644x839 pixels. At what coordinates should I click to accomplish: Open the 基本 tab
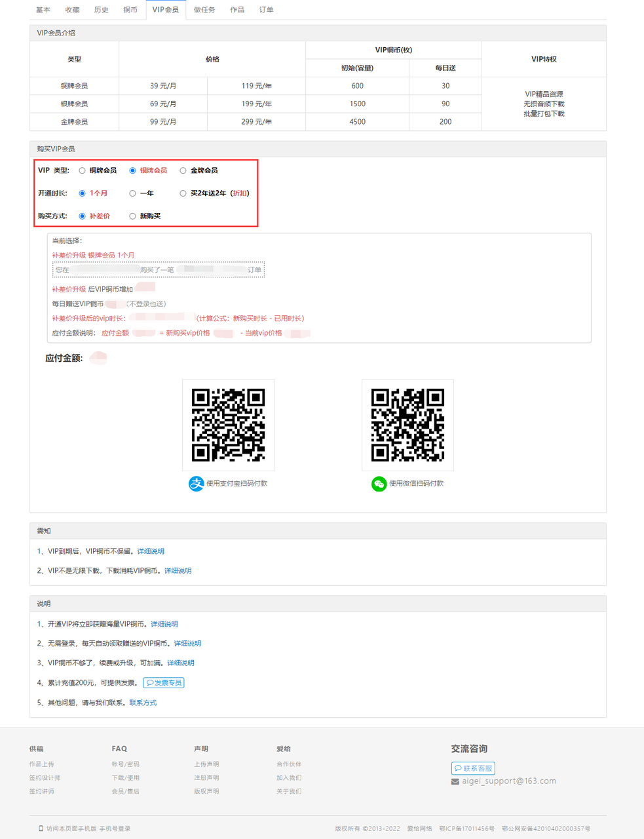tap(43, 10)
